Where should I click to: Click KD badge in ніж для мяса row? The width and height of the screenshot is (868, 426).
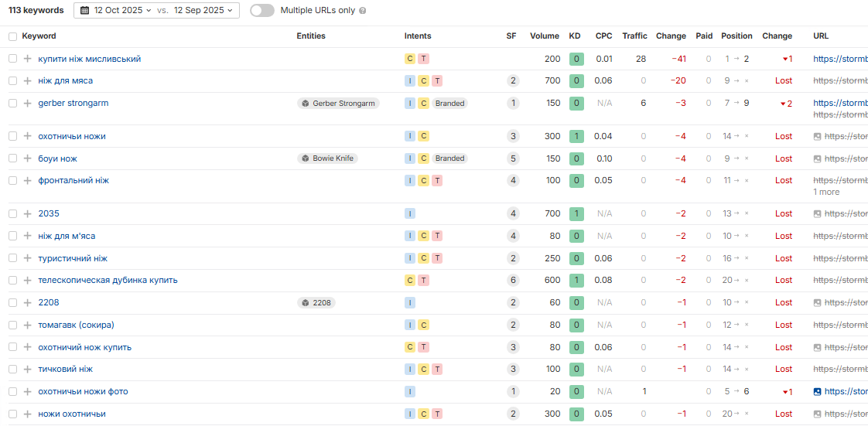[576, 80]
